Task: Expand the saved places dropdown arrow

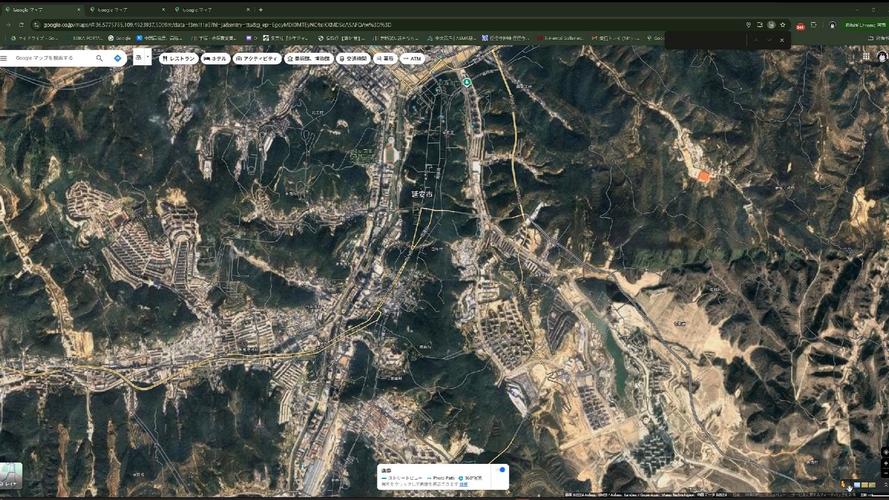Action: click(148, 57)
